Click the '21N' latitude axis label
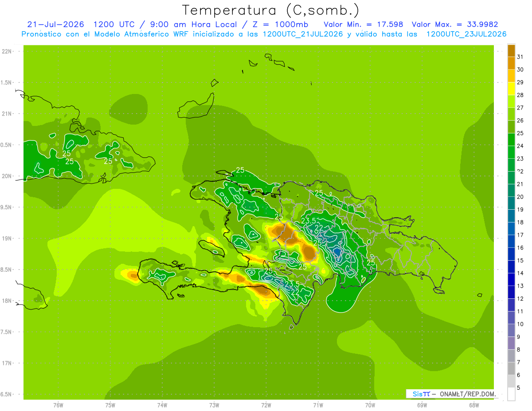 point(6,114)
